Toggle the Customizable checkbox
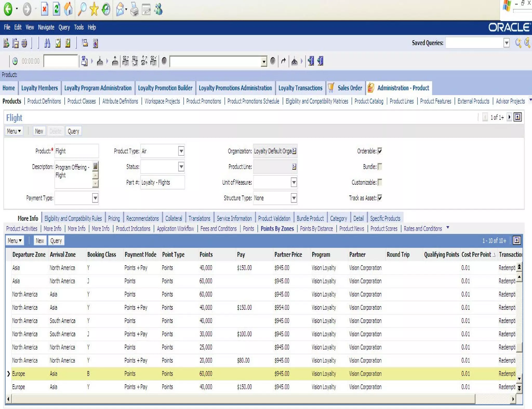 click(x=380, y=182)
